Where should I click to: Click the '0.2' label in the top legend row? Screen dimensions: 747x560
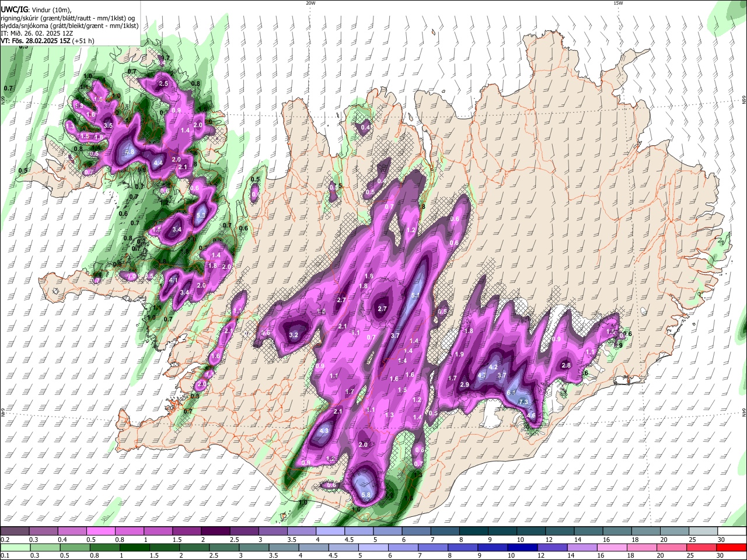(x=5, y=540)
